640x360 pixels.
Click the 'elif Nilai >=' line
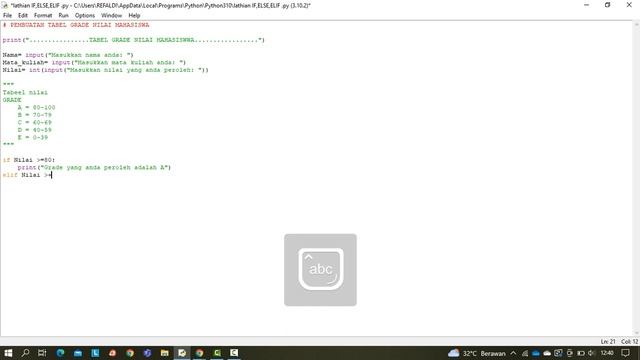point(27,175)
